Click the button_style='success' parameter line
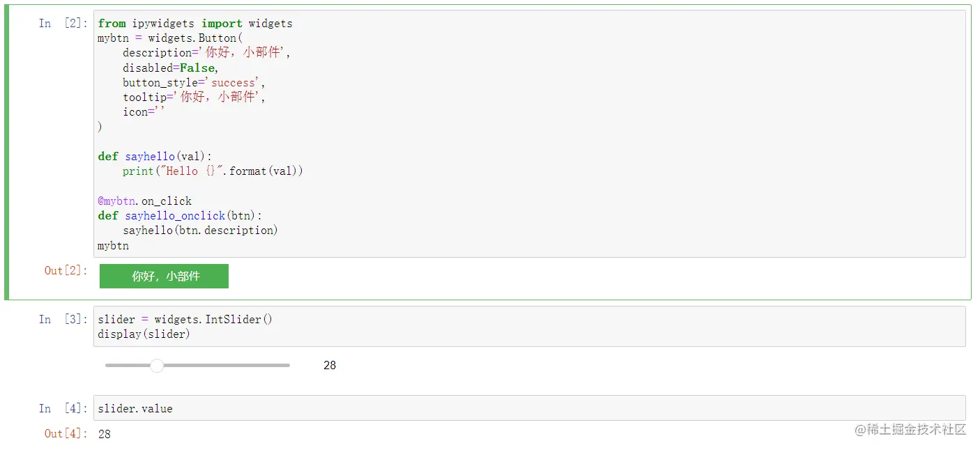The width and height of the screenshot is (980, 450). click(187, 82)
